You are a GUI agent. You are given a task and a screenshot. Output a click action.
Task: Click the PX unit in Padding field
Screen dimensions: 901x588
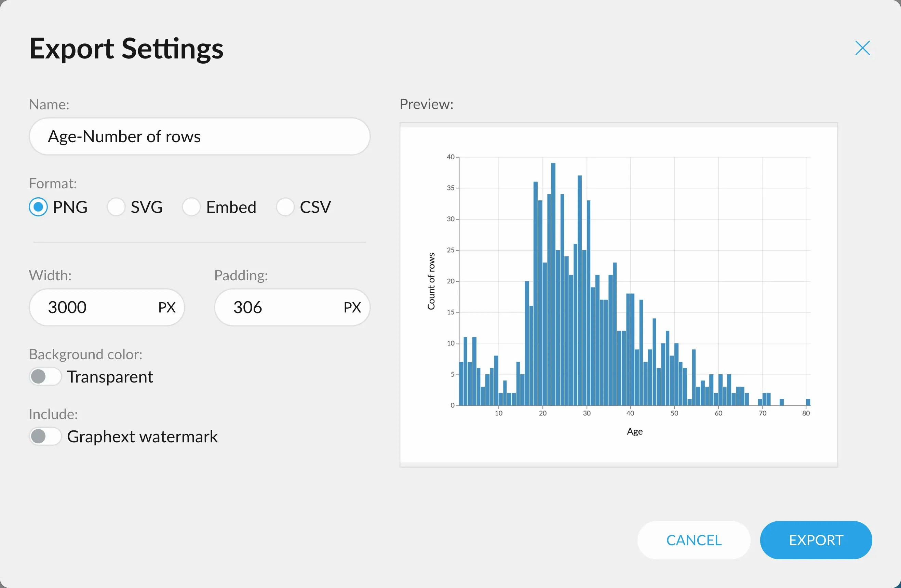pyautogui.click(x=352, y=307)
